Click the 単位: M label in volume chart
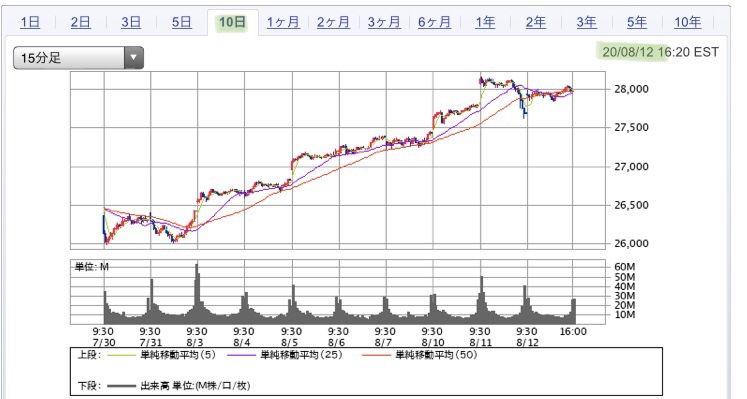Screen dimensions: 747x399 pos(91,267)
